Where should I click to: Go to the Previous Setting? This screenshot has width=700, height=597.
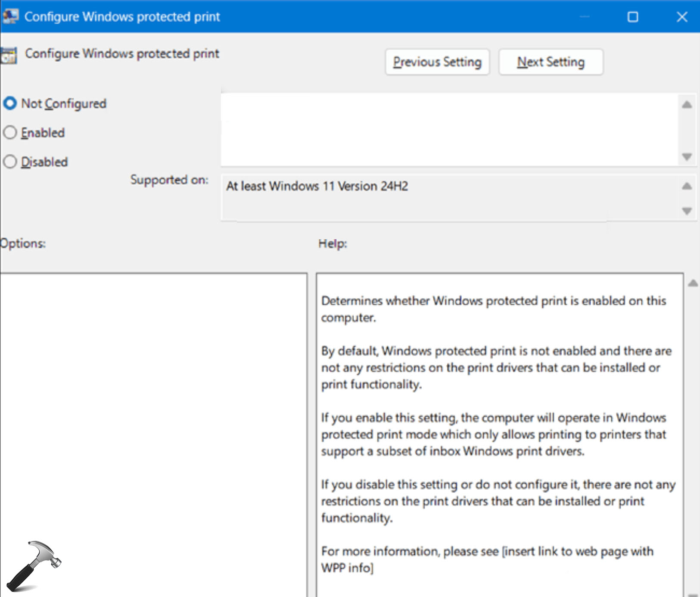coord(437,62)
